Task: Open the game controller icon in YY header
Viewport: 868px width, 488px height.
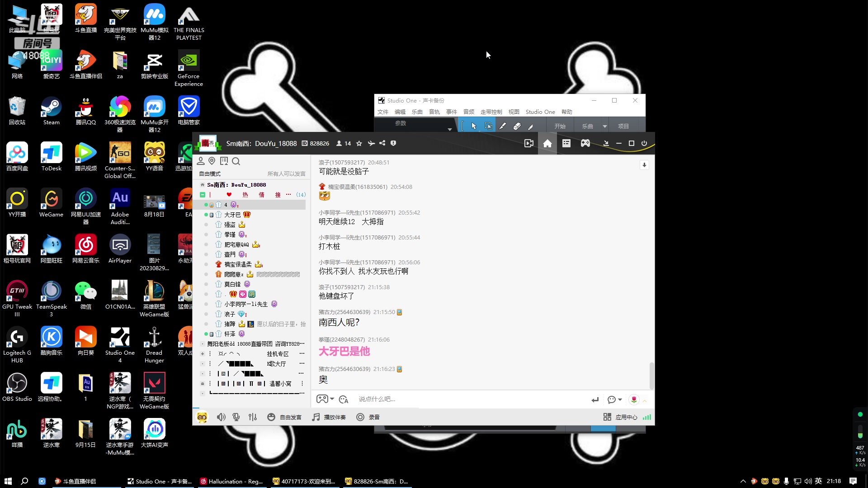Action: (x=585, y=143)
